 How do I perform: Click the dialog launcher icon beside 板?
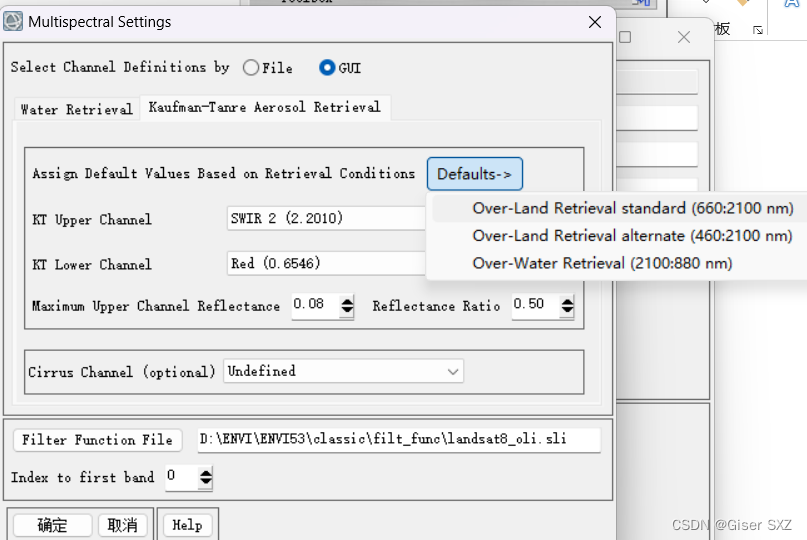coord(758,30)
